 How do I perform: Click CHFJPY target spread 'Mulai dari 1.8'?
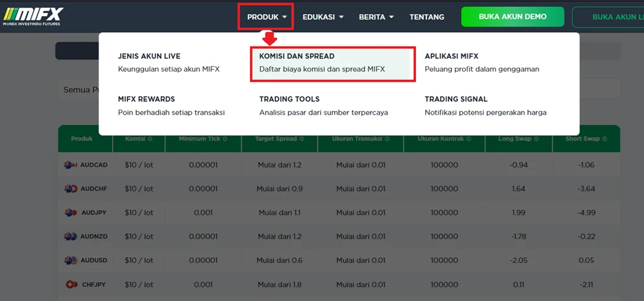279,284
